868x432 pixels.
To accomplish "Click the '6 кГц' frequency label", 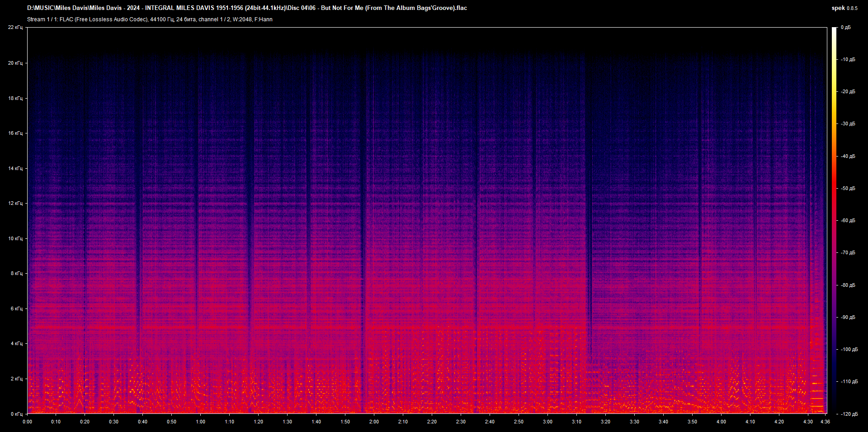I will coord(17,309).
